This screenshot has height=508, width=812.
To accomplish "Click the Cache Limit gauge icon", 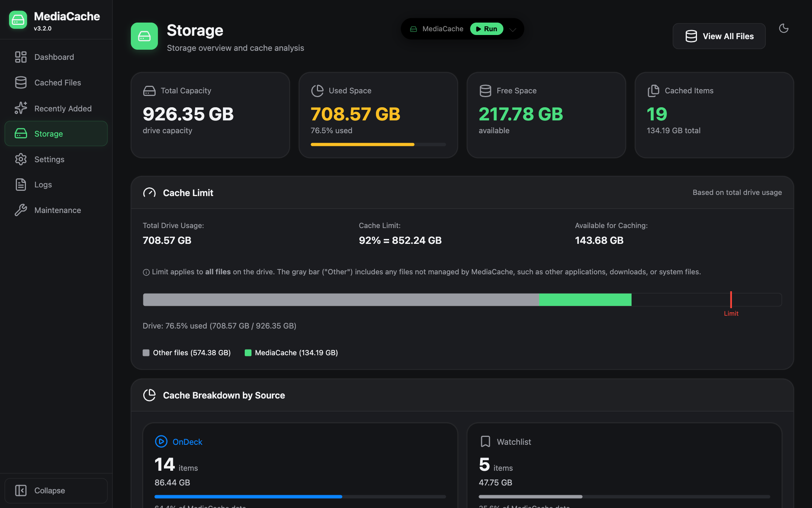I will 149,193.
